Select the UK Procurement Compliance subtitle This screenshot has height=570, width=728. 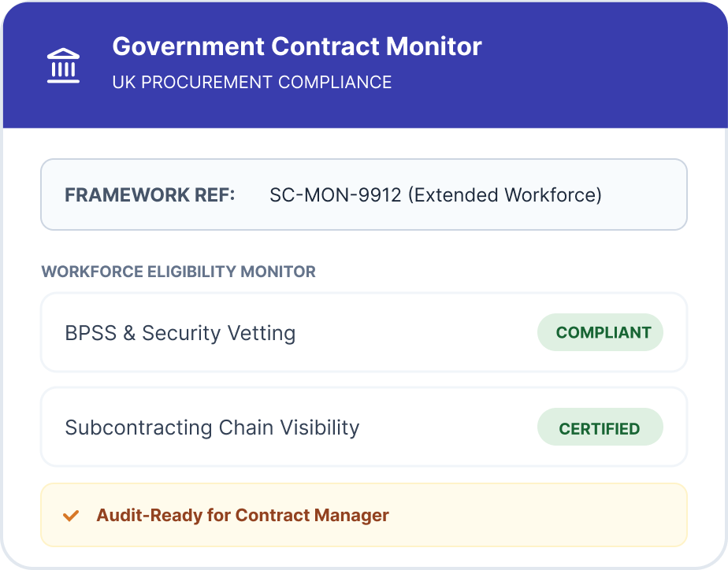pyautogui.click(x=251, y=82)
